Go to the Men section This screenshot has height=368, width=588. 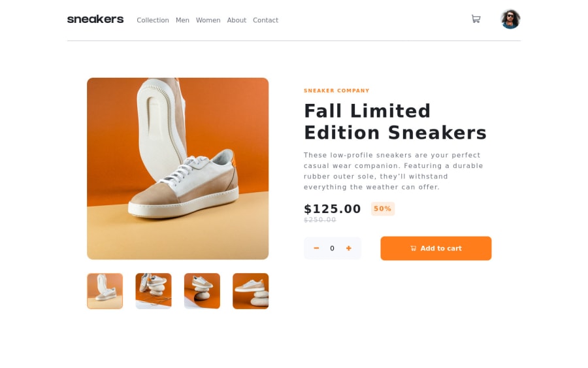[x=182, y=20]
